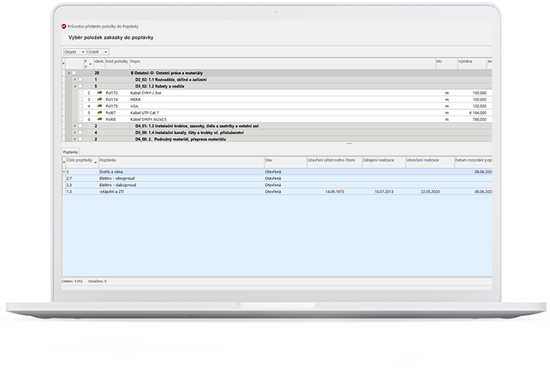550x382 pixels.
Task: Collapse the Ostatní práce a materiály top group
Action: pos(69,73)
